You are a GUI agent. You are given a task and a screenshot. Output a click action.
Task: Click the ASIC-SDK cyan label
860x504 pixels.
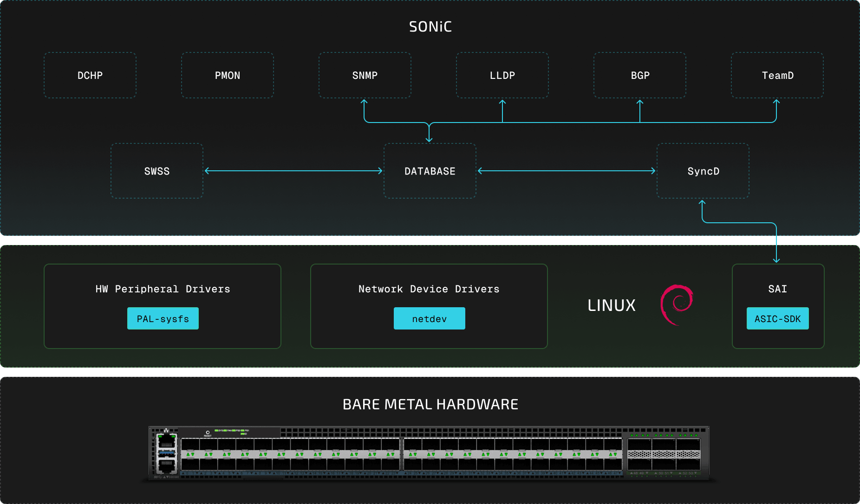point(778,318)
